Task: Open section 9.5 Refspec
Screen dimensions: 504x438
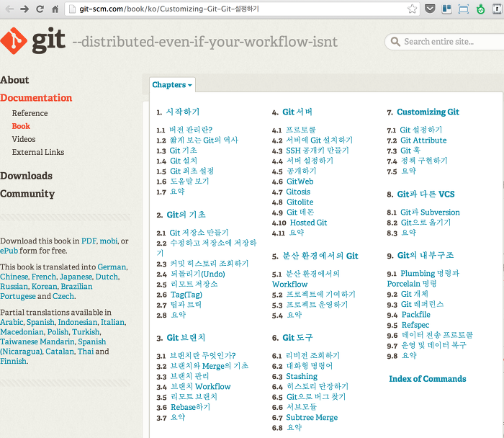Action: click(415, 325)
